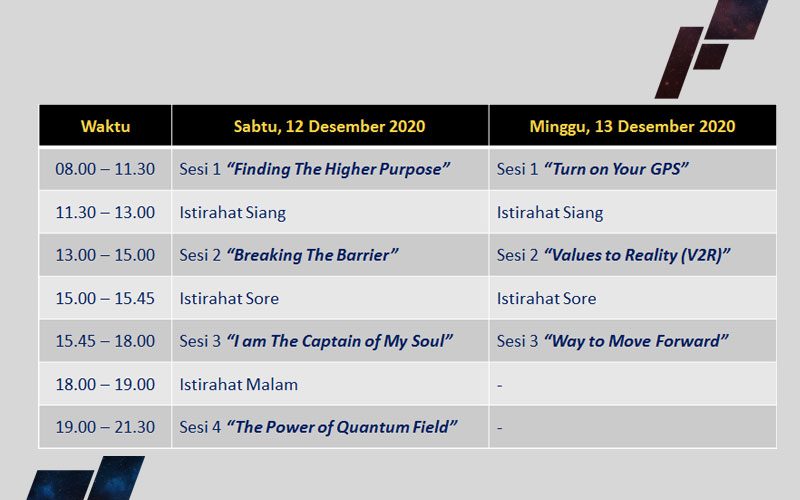This screenshot has height=500, width=800.
Task: Select Sesi 2 "Values to Reality (V2R)"
Action: coord(614,255)
